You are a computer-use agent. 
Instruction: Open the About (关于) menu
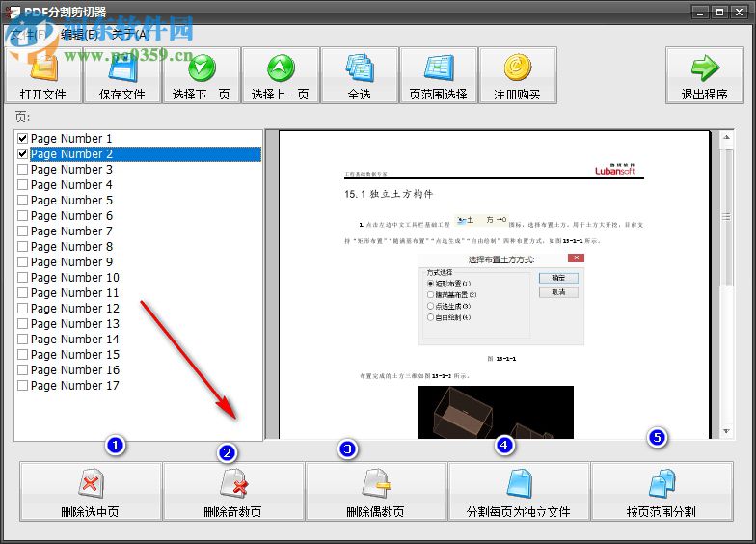130,34
